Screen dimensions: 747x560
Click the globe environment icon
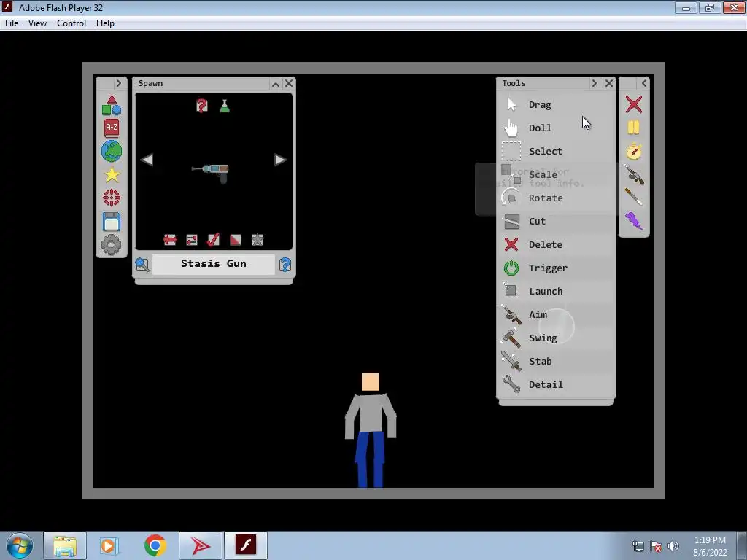click(112, 152)
